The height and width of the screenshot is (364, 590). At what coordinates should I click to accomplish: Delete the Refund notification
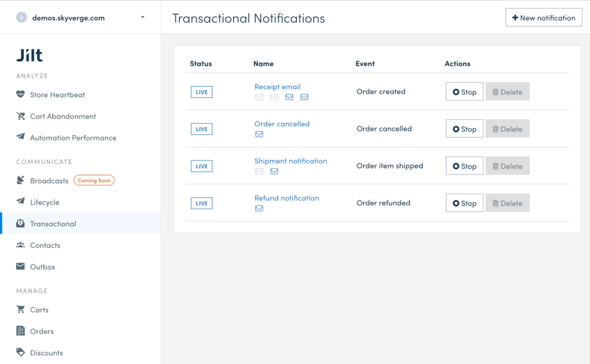click(x=507, y=203)
